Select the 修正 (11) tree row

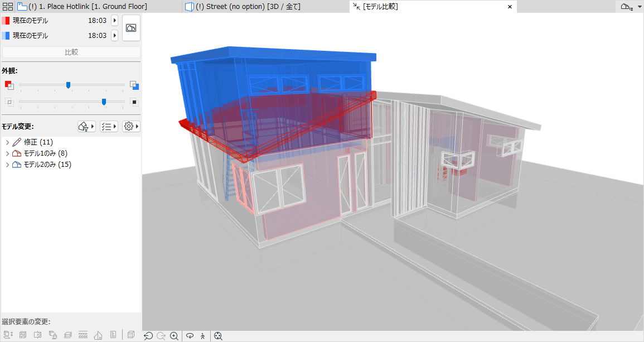click(x=71, y=142)
